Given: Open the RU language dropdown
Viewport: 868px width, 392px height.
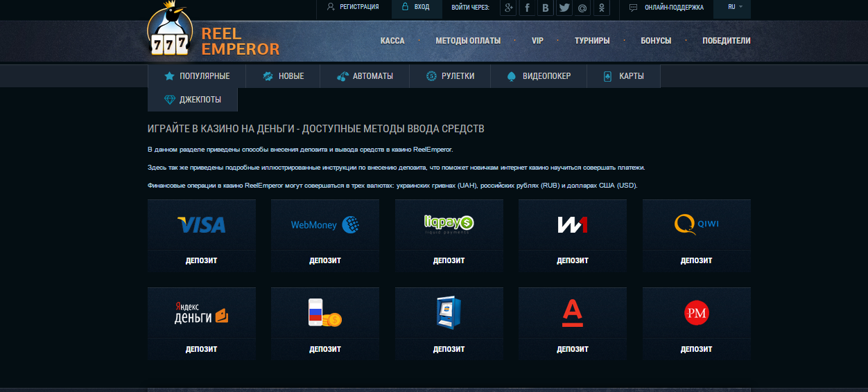Looking at the screenshot, I should click(x=735, y=7).
